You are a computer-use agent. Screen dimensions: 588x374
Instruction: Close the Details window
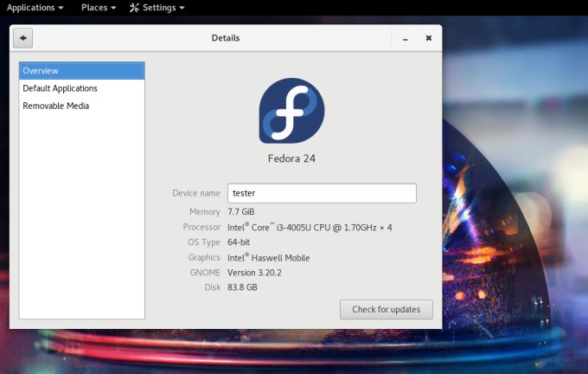point(428,38)
